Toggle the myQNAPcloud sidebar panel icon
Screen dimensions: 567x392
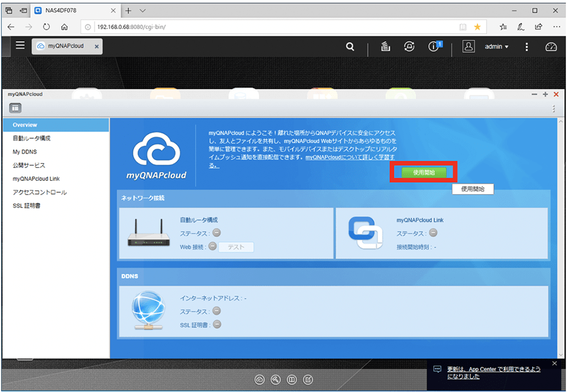click(x=15, y=108)
